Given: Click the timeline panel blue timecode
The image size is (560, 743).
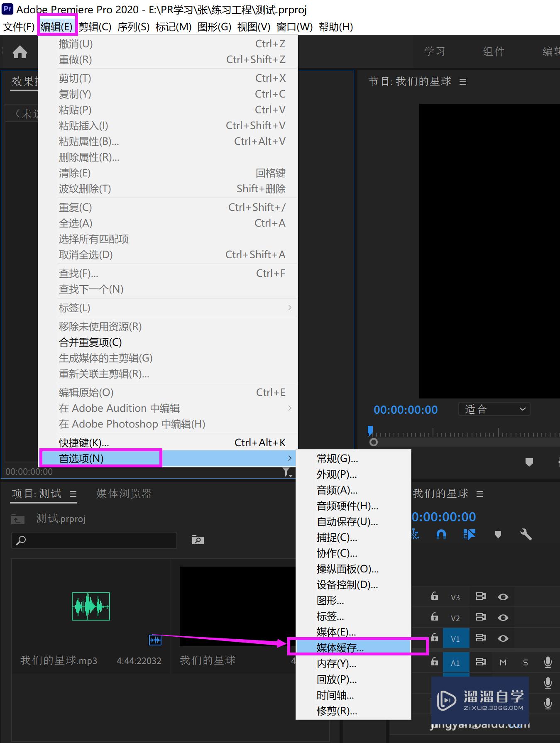Looking at the screenshot, I should [x=444, y=517].
